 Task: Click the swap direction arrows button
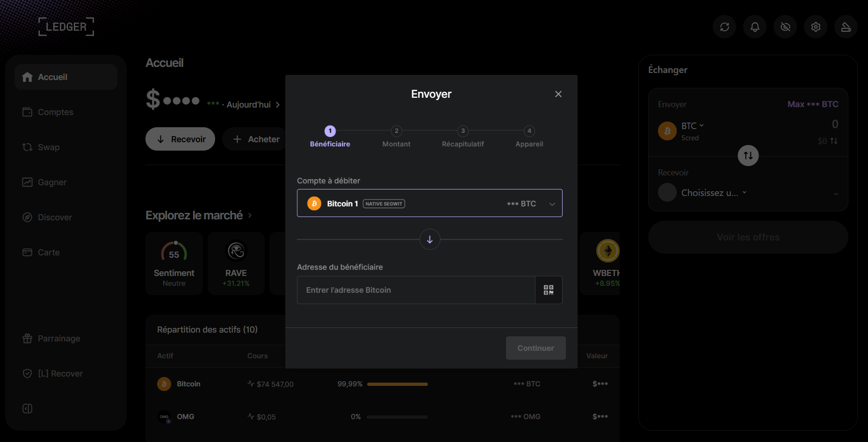(748, 156)
